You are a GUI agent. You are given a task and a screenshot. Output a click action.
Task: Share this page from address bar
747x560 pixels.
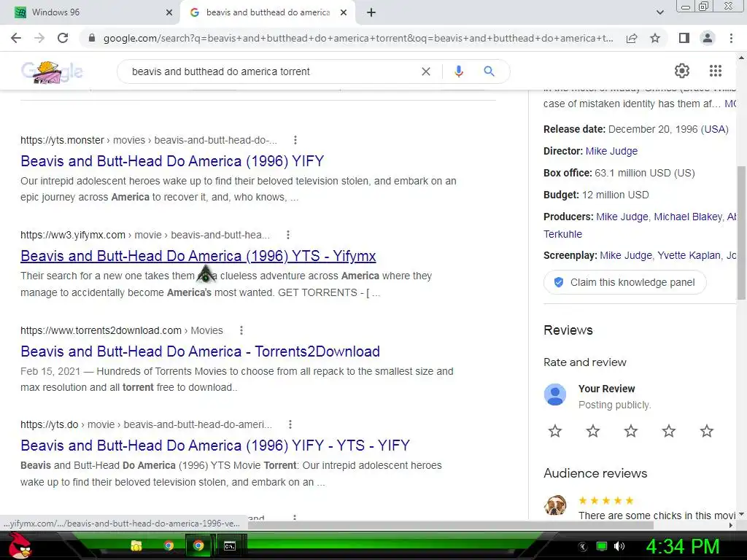pos(632,38)
